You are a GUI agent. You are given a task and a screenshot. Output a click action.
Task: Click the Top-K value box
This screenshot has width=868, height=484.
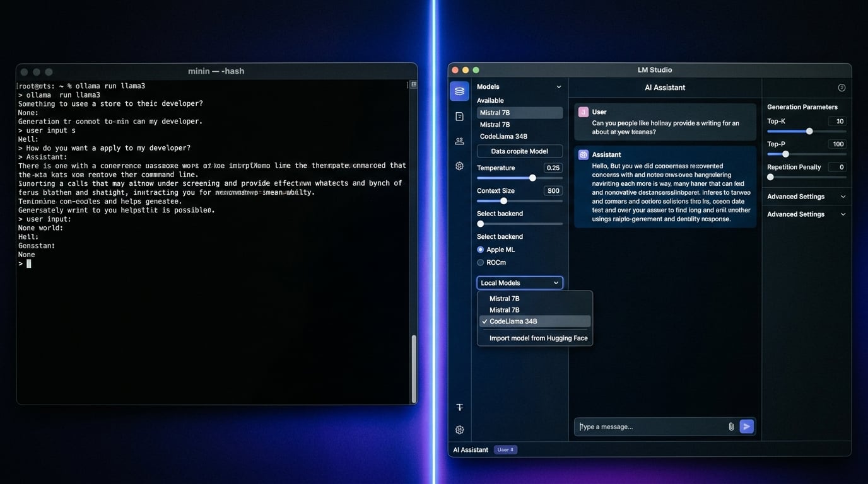tap(837, 121)
